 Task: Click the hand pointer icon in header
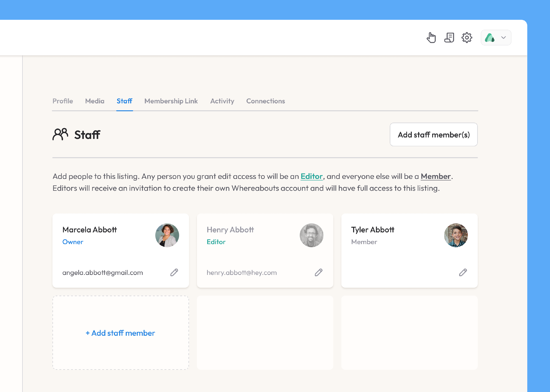(431, 38)
